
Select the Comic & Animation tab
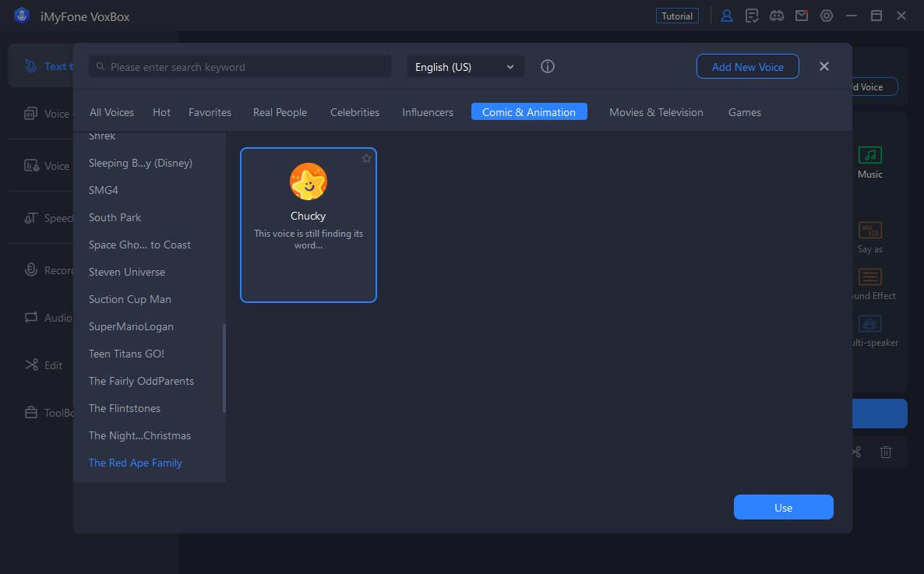pyautogui.click(x=529, y=112)
